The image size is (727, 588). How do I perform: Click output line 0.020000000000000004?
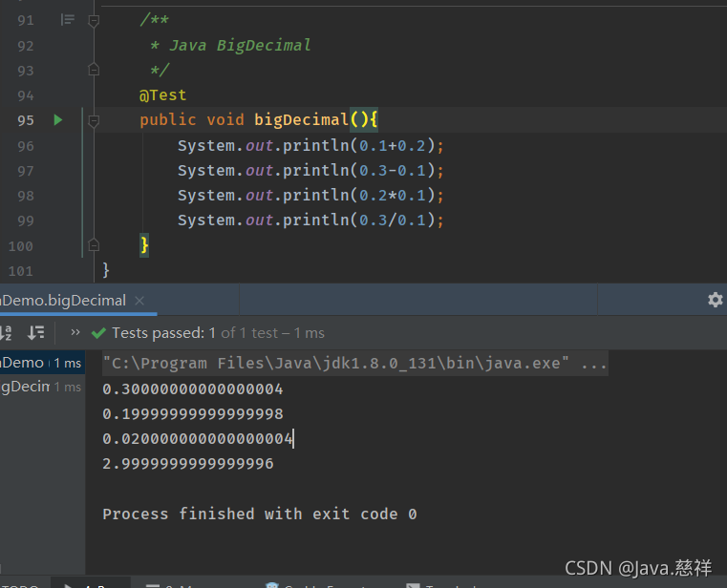198,439
